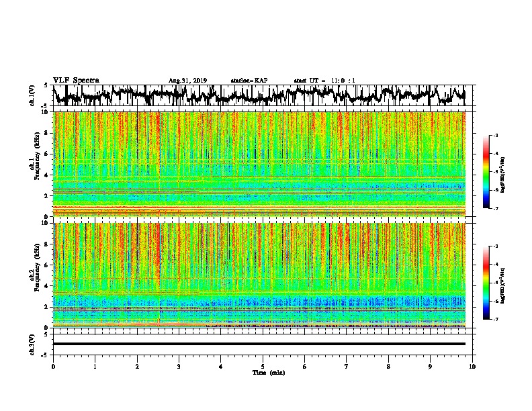Click the "-7" label on ch.2 color bar
Image resolution: width=532 pixels, height=411 pixels.
click(x=496, y=319)
